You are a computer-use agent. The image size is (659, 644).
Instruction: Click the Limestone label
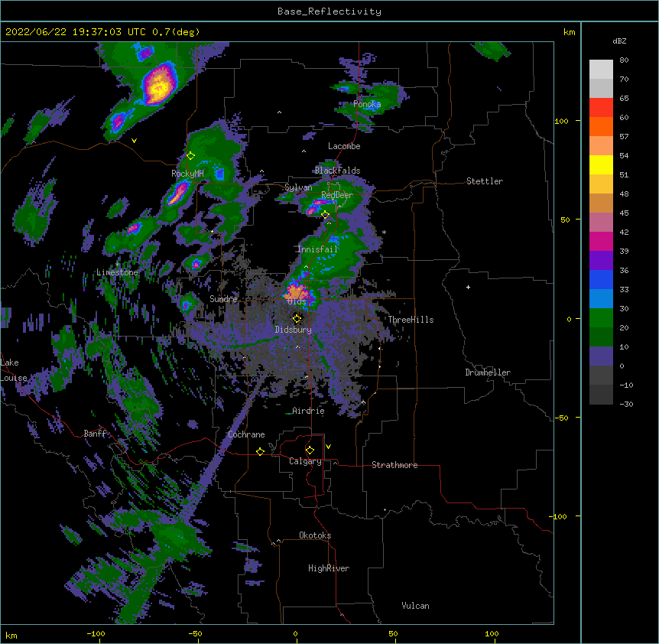pos(117,272)
